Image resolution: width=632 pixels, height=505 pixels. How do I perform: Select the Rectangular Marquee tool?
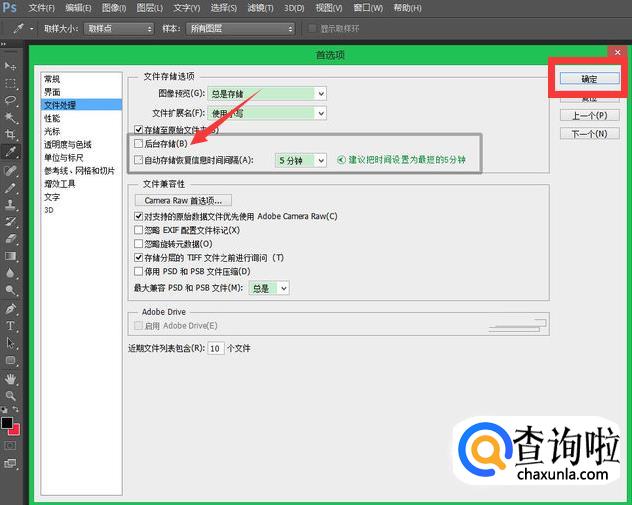[11, 83]
